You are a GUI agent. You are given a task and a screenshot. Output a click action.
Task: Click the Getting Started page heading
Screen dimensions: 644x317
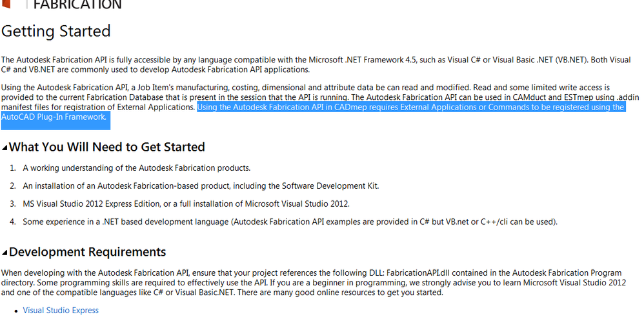coord(56,31)
